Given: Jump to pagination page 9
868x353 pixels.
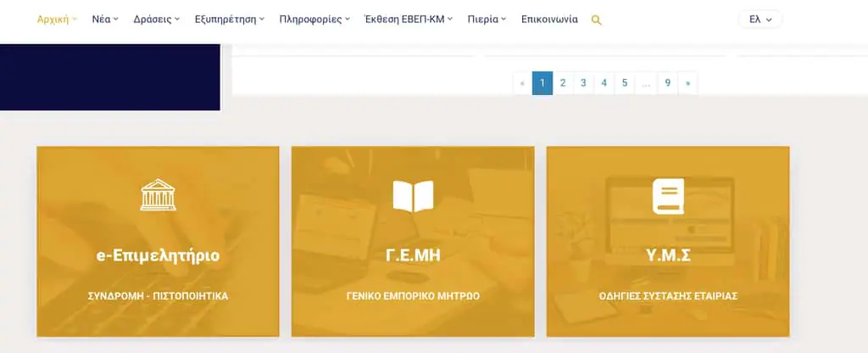Looking at the screenshot, I should 668,83.
